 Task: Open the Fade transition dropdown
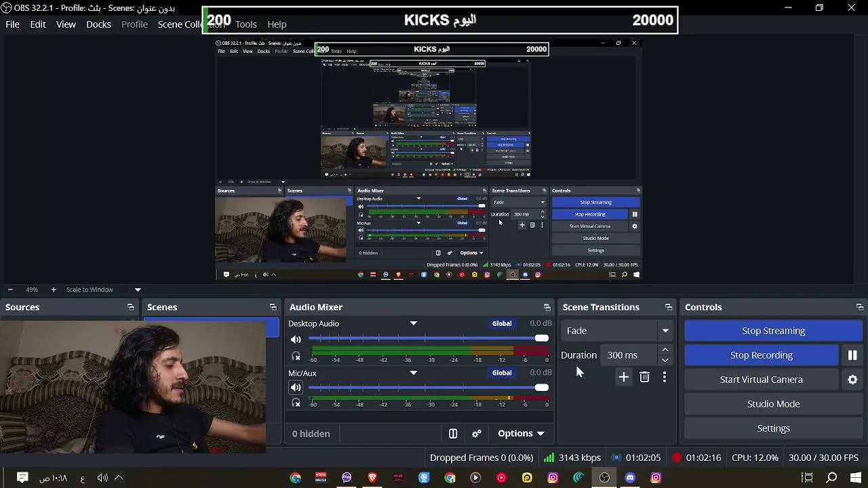point(618,331)
